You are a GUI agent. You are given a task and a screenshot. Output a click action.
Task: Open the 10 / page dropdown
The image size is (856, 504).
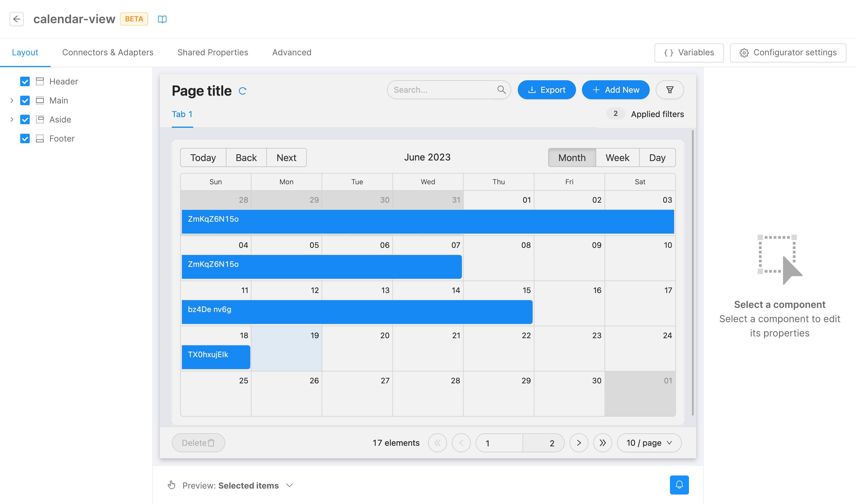(649, 442)
